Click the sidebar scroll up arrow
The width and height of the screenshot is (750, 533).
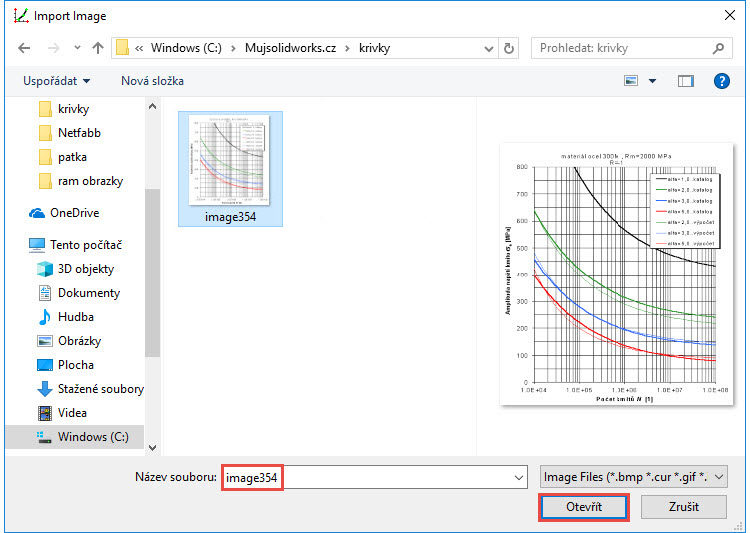[x=153, y=106]
